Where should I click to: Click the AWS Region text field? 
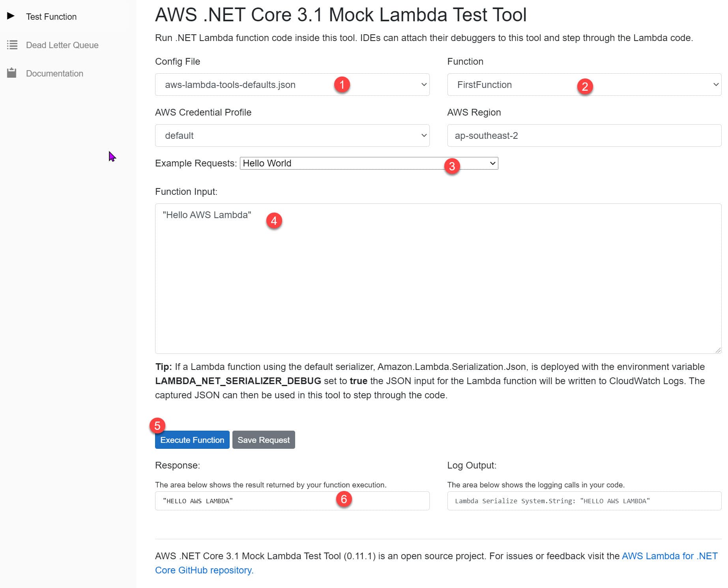(x=584, y=136)
